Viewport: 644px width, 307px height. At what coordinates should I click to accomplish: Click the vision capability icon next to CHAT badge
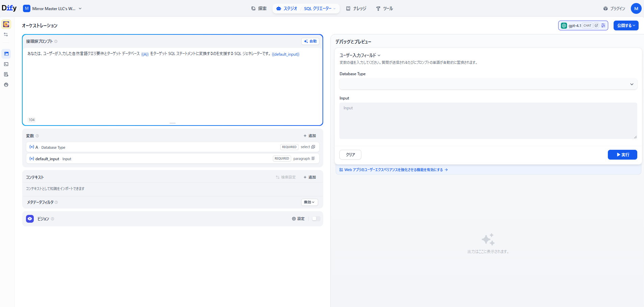pos(596,25)
